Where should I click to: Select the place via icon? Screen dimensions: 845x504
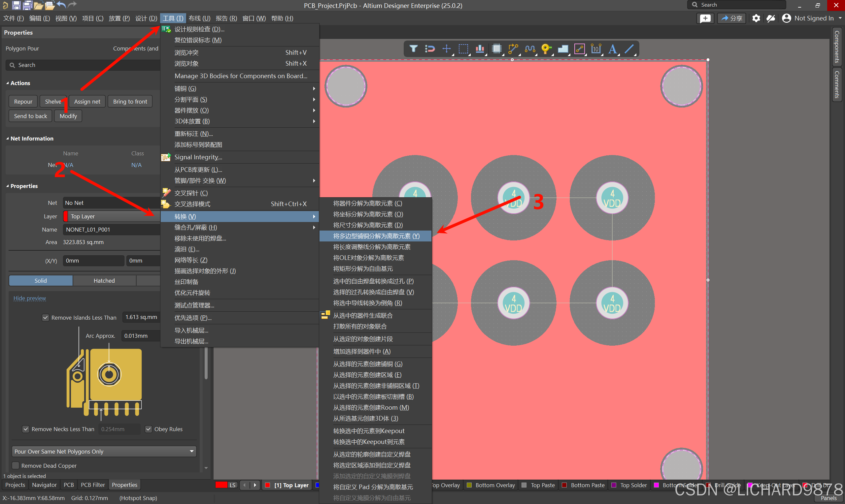[546, 48]
